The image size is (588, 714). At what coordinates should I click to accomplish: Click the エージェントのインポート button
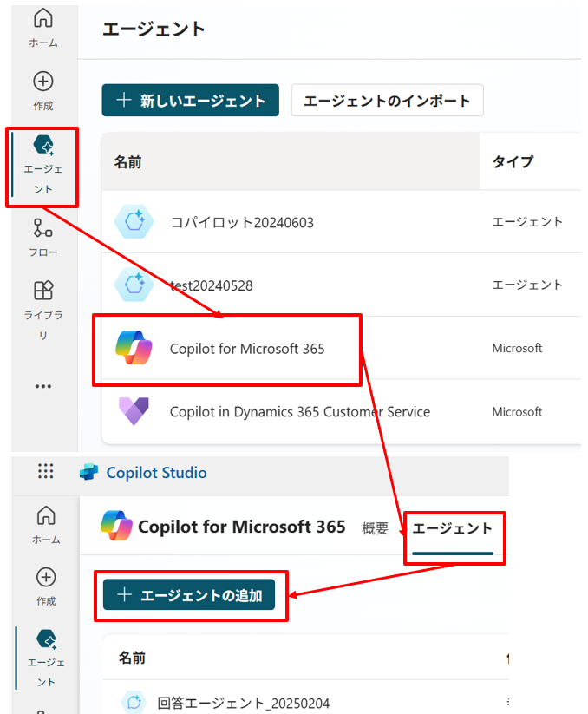(387, 100)
